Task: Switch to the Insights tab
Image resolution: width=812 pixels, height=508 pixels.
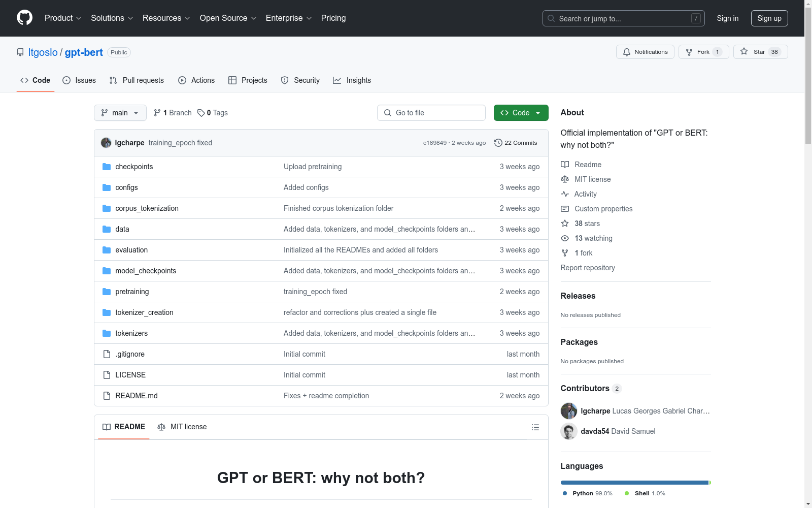Action: click(352, 80)
